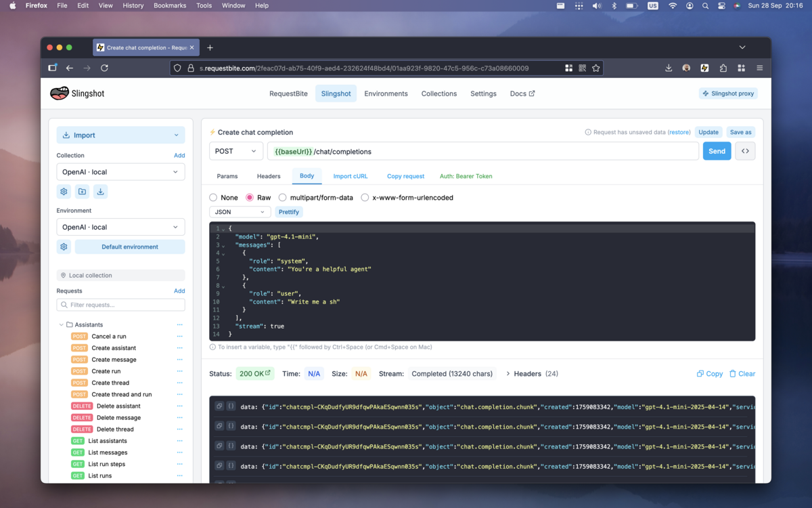This screenshot has width=812, height=508.
Task: Open the Create thread request
Action: tap(110, 383)
